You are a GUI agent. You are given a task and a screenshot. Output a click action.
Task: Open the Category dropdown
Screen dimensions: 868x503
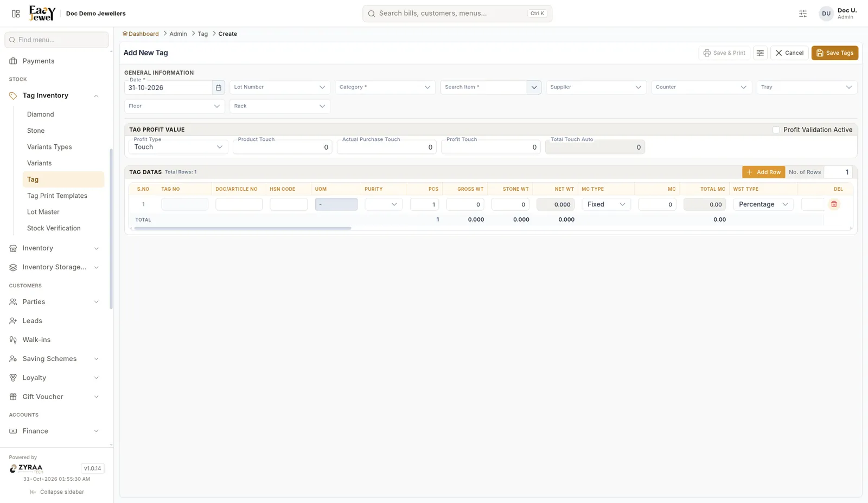(385, 87)
